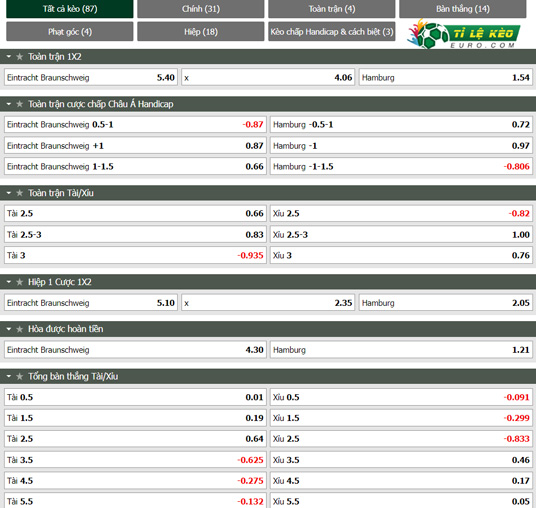The width and height of the screenshot is (536, 508).
Task: Select Xỉu 2.5 at -0.82 in Toàn trận
Action: 401,214
